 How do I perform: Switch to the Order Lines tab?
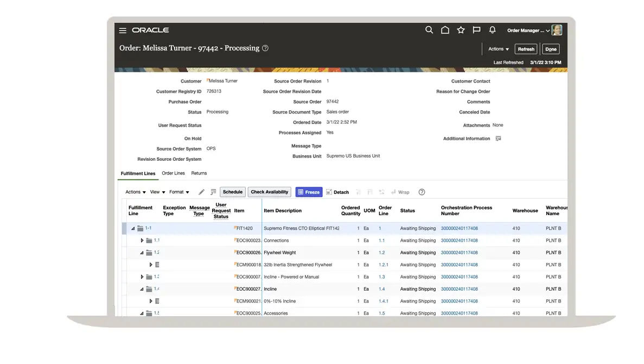tap(173, 173)
